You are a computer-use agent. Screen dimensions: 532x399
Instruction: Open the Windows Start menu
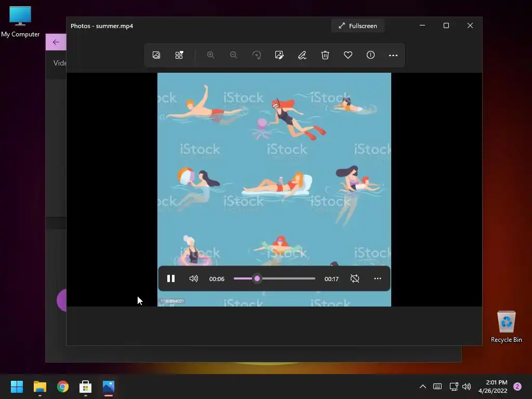17,387
